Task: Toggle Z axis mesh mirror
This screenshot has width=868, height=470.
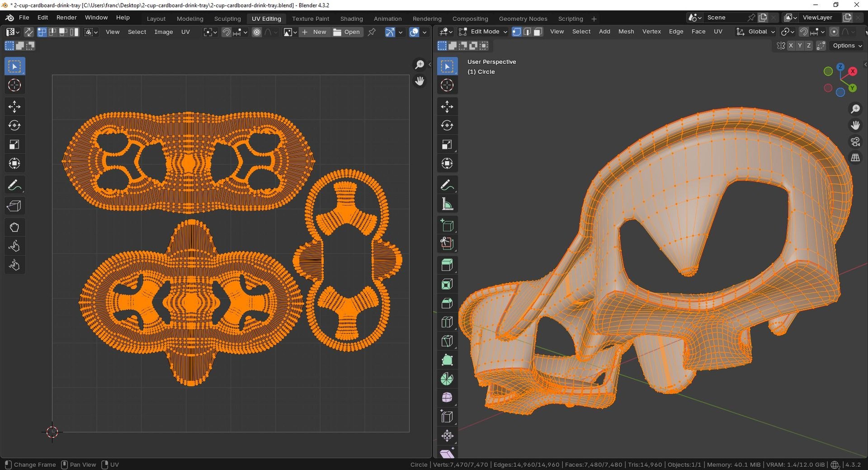Action: point(809,46)
